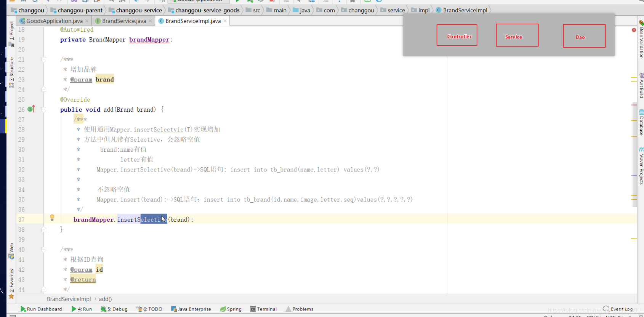
Task: Click the changgou-service breadcrumb
Action: 135,10
